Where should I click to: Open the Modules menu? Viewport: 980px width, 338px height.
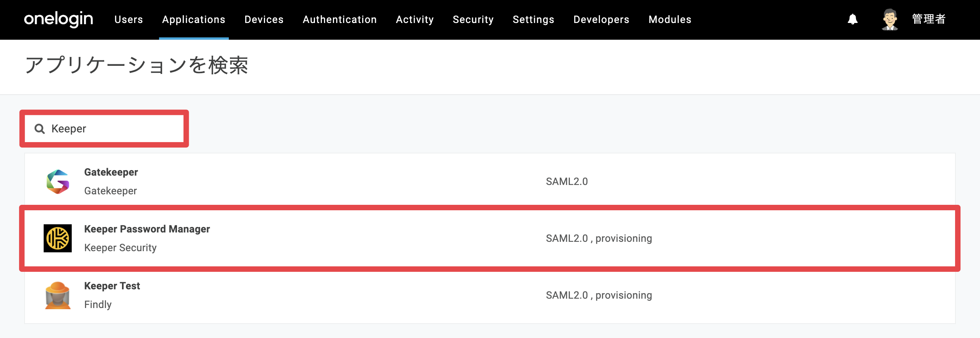[670, 19]
